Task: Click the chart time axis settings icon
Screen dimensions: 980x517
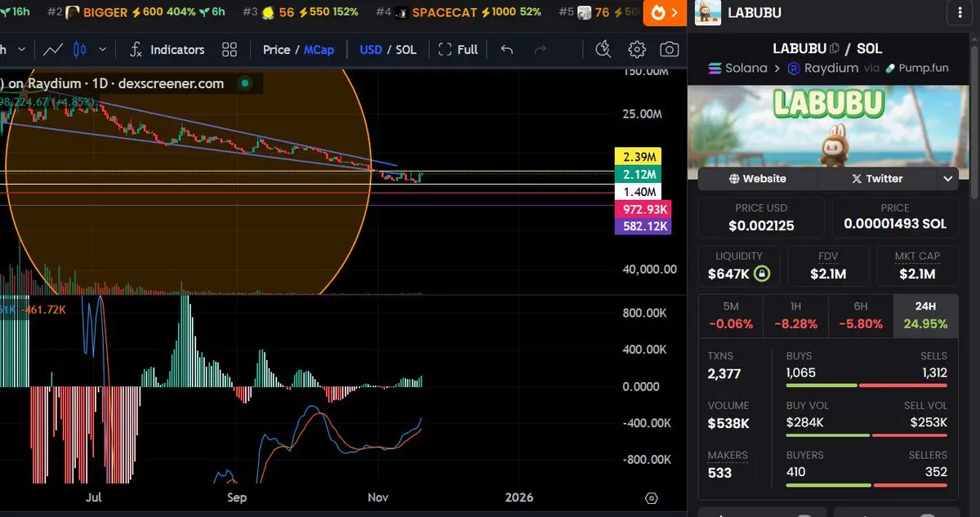Action: click(x=651, y=497)
